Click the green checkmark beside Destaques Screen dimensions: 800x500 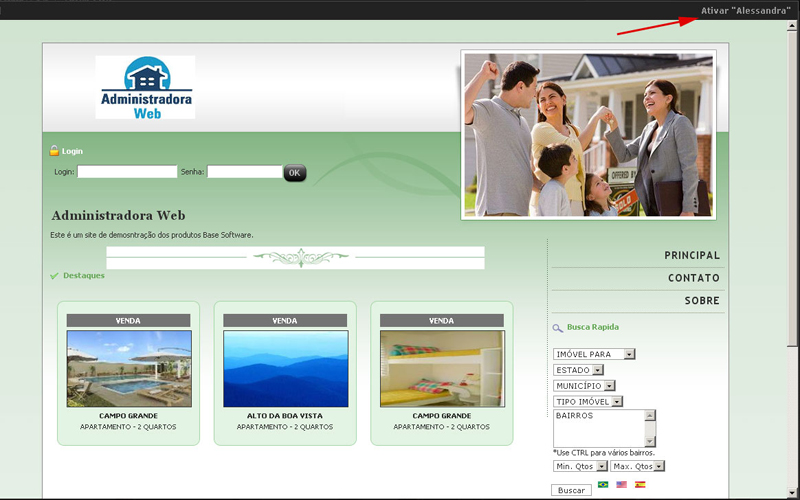click(x=54, y=276)
